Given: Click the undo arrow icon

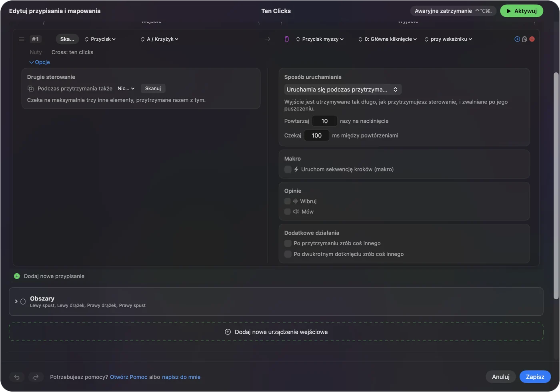Looking at the screenshot, I should (x=17, y=377).
